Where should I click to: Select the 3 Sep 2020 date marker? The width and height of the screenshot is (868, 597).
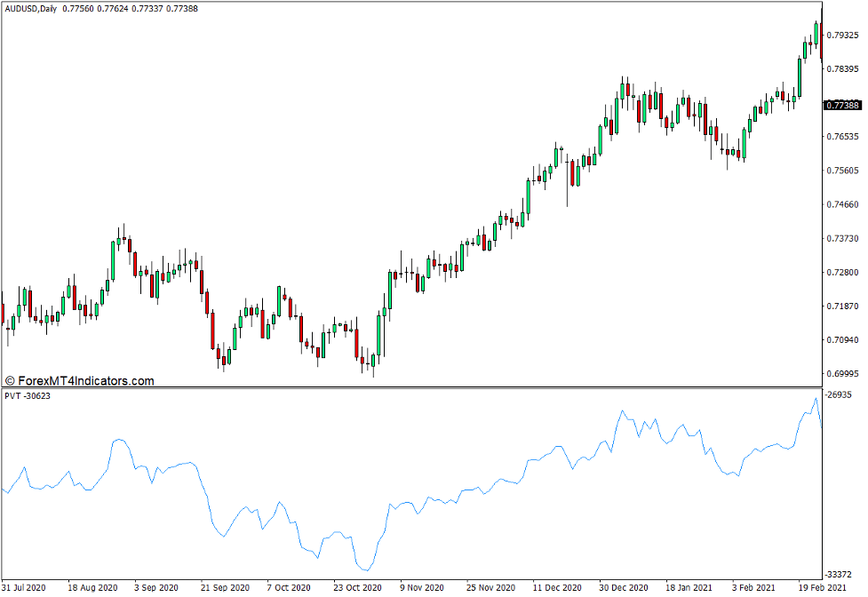coord(155,588)
